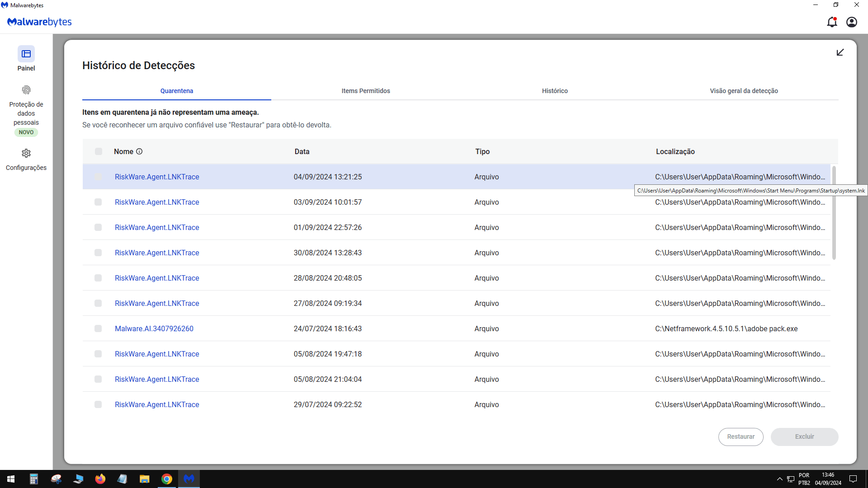
Task: Open the Painel dashboard icon
Action: 26,54
